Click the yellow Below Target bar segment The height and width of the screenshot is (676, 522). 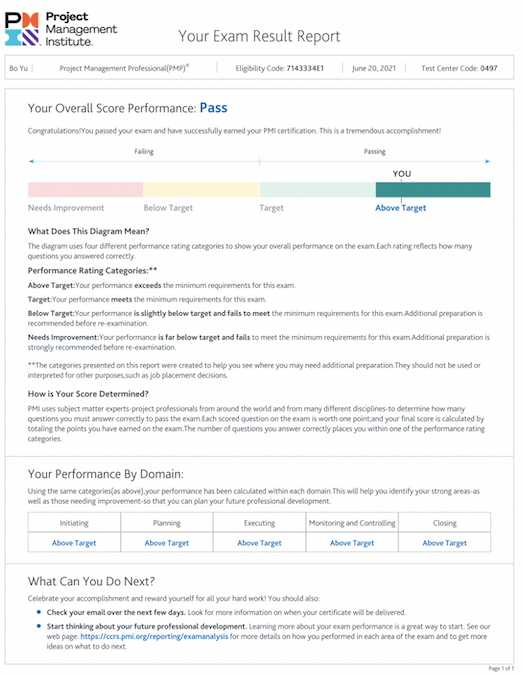coord(201,190)
